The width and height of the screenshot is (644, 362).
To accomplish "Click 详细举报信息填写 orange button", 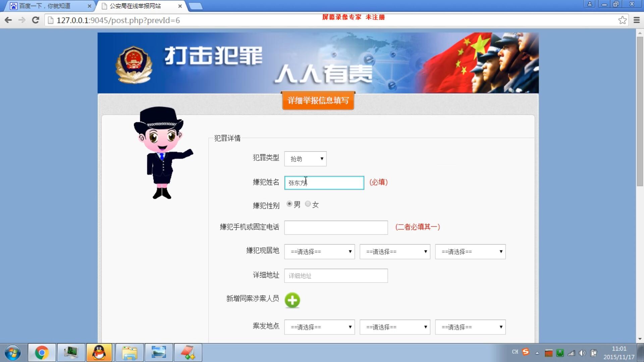I will (318, 101).
